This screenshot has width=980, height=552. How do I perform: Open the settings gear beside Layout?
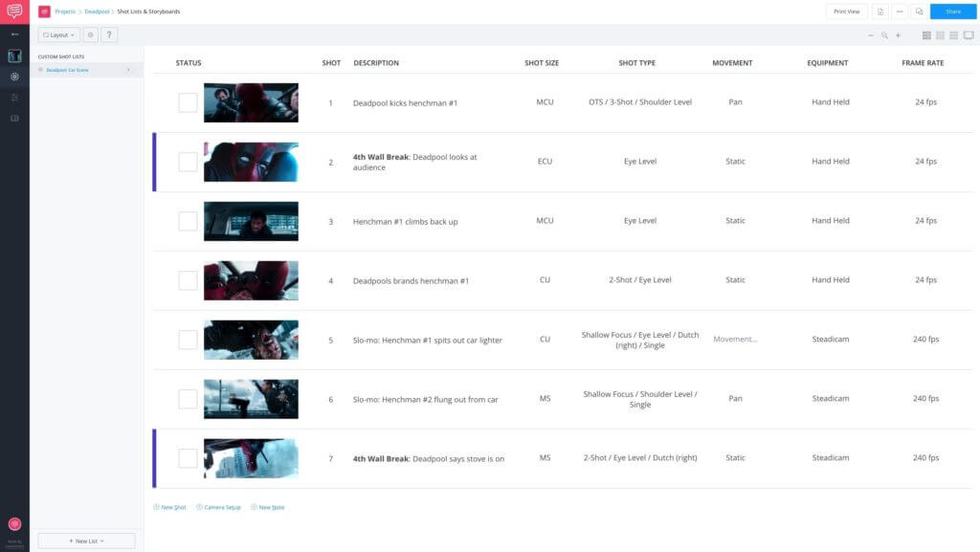91,34
